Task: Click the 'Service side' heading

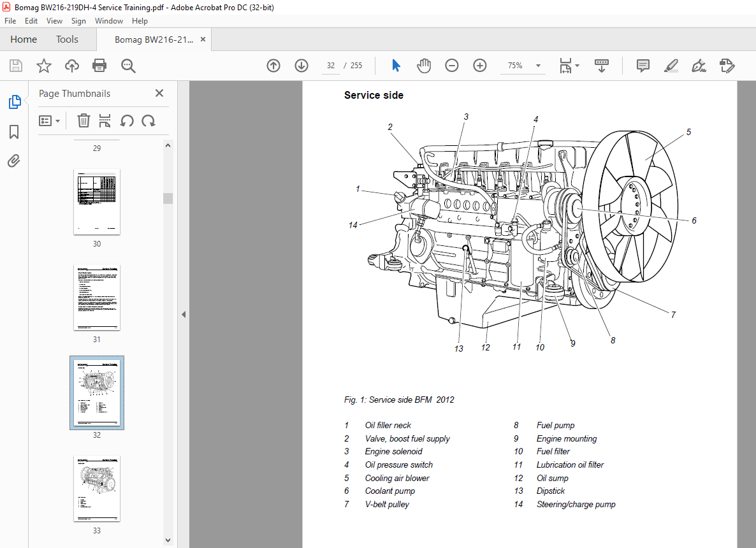Action: pyautogui.click(x=374, y=96)
